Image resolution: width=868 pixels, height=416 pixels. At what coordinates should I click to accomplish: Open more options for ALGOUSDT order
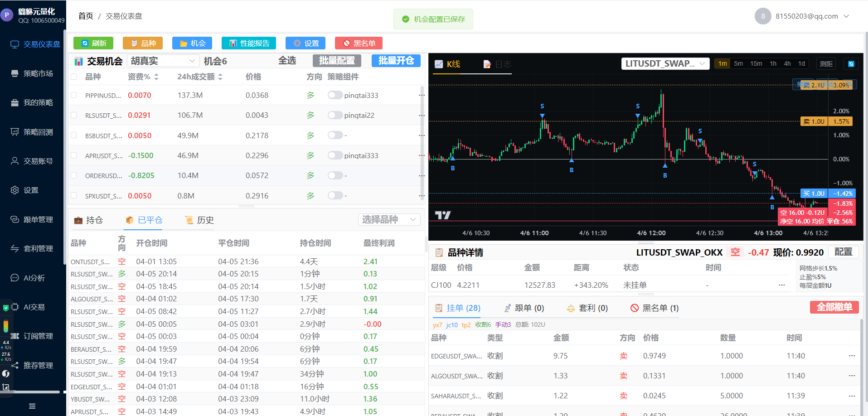(x=852, y=376)
